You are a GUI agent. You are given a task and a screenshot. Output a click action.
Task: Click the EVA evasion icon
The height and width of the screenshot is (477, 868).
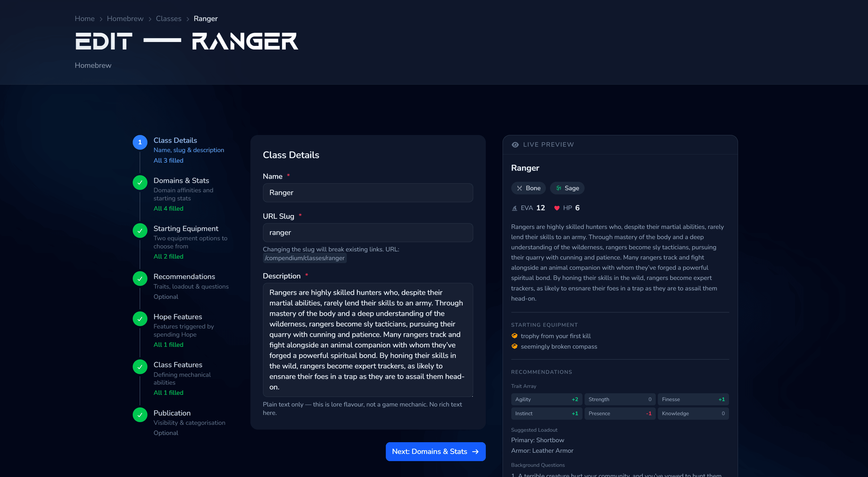point(515,208)
